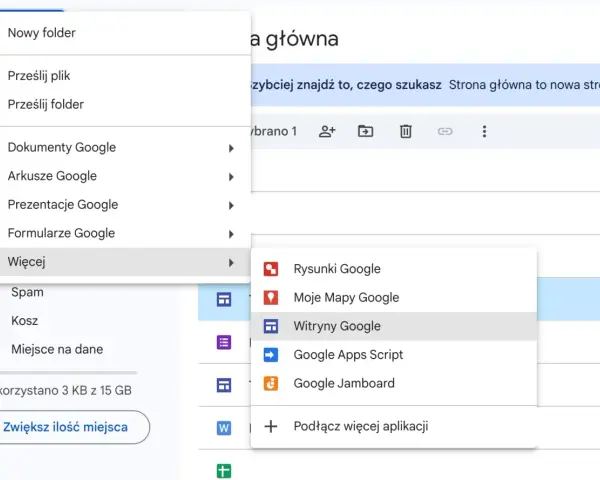Open the three-dot more actions menu
The image size is (600, 480).
click(x=484, y=131)
